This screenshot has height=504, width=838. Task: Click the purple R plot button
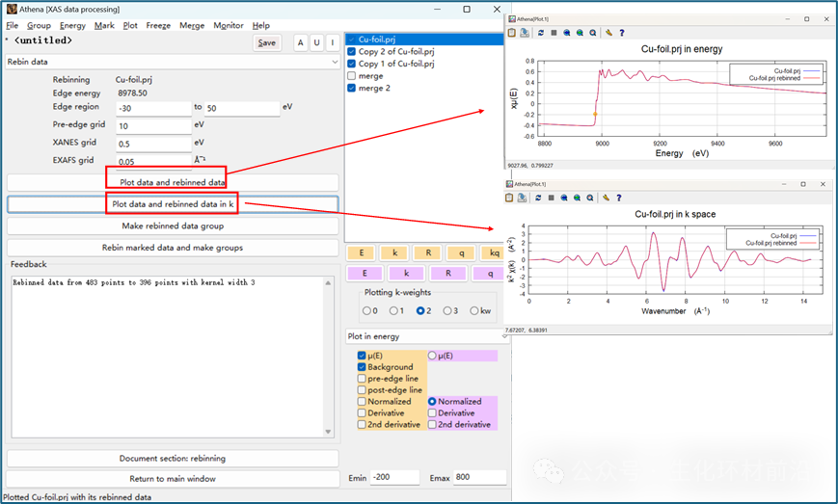(447, 273)
